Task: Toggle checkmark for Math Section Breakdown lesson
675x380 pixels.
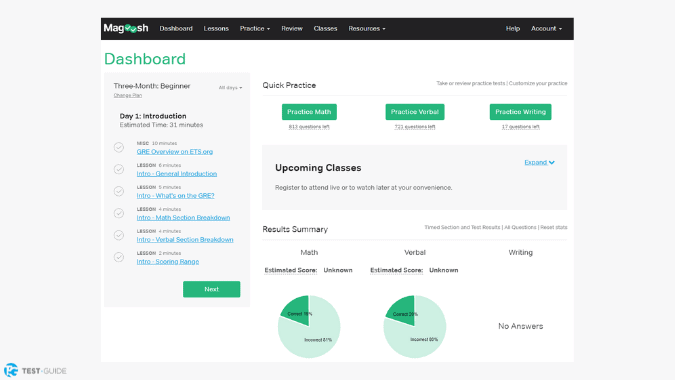Action: [x=119, y=213]
